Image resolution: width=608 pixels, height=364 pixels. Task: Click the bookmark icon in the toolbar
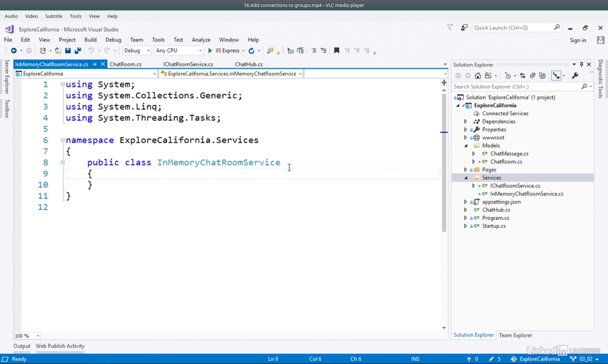[336, 51]
